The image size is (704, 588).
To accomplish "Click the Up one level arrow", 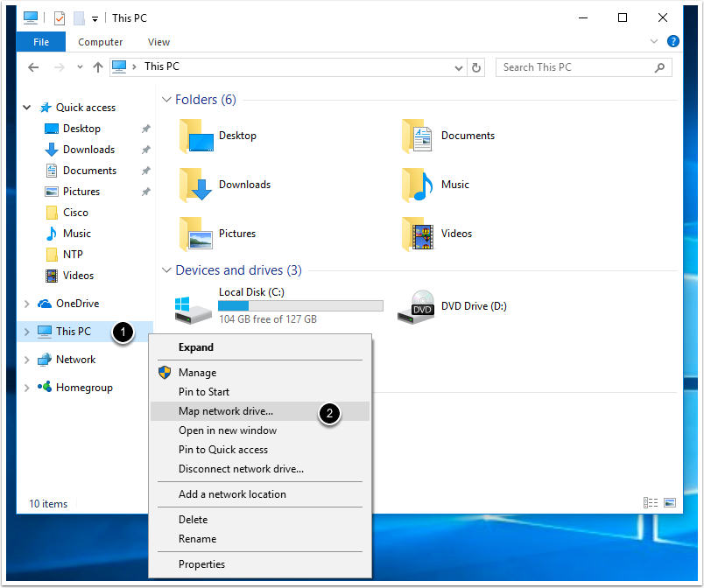I will [x=97, y=67].
